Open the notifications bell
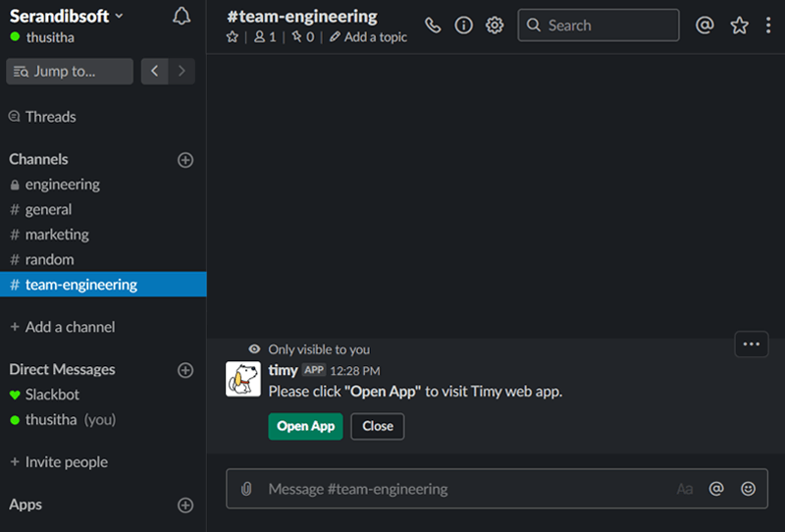The image size is (785, 532). coord(182,17)
